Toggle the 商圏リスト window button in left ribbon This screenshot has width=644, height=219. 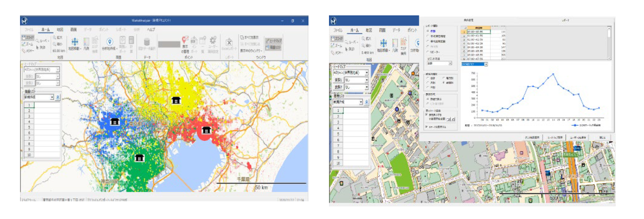(273, 47)
